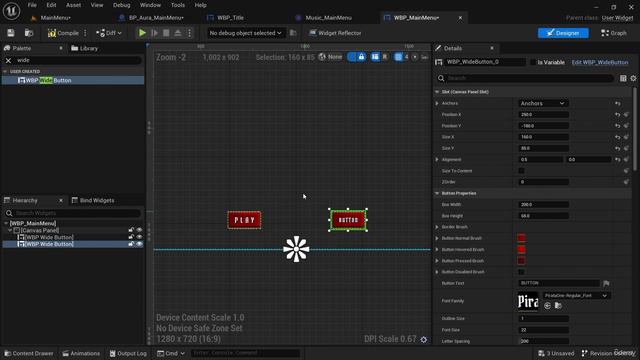Close the WBP_MainMenu tab
This screenshot has height=360, width=640.
click(x=460, y=18)
